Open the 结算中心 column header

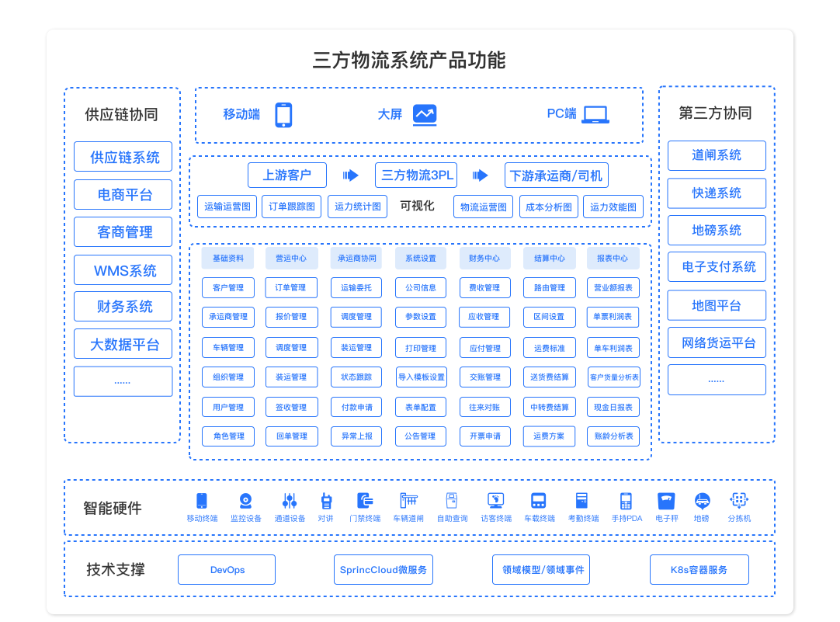point(549,259)
